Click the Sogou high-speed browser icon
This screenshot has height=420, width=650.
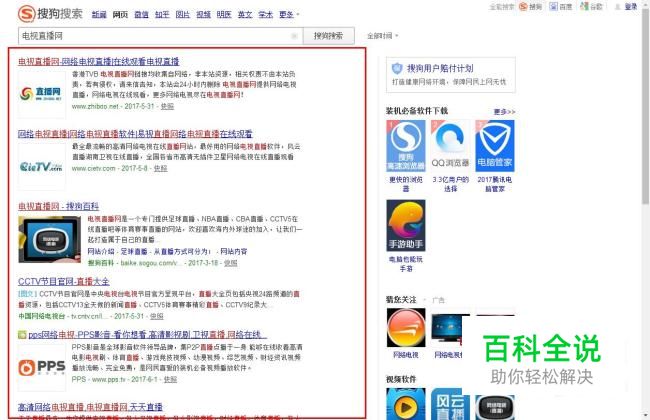click(406, 146)
